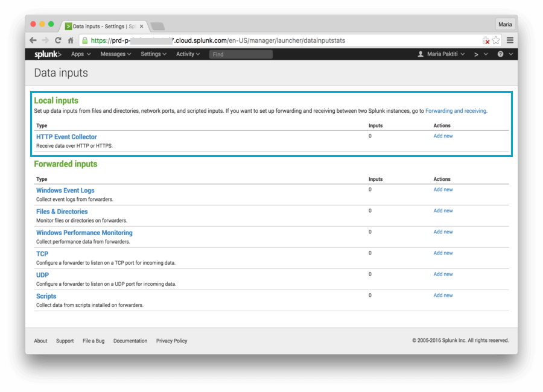The width and height of the screenshot is (543, 392).
Task: Close the Data inputs browser tab
Action: pos(141,27)
